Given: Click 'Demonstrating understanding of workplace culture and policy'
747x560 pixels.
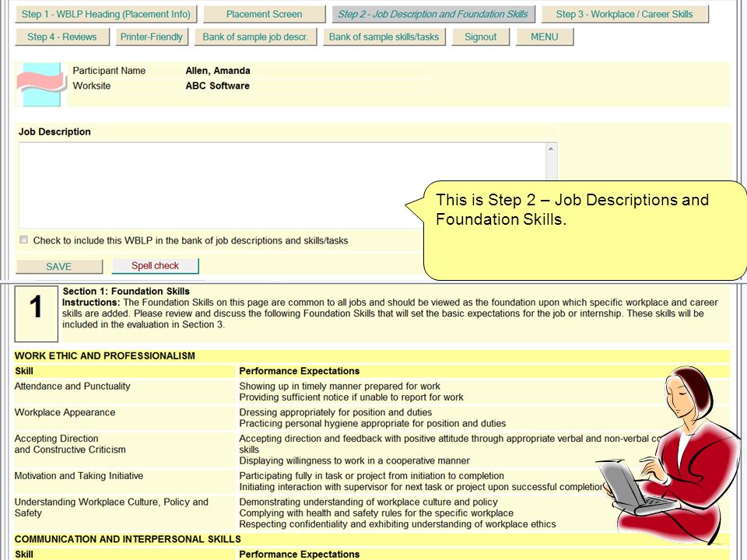Looking at the screenshot, I should pos(368,502).
